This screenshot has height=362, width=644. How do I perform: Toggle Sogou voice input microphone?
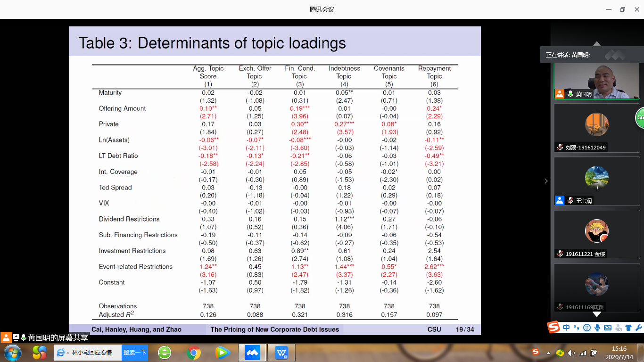597,328
